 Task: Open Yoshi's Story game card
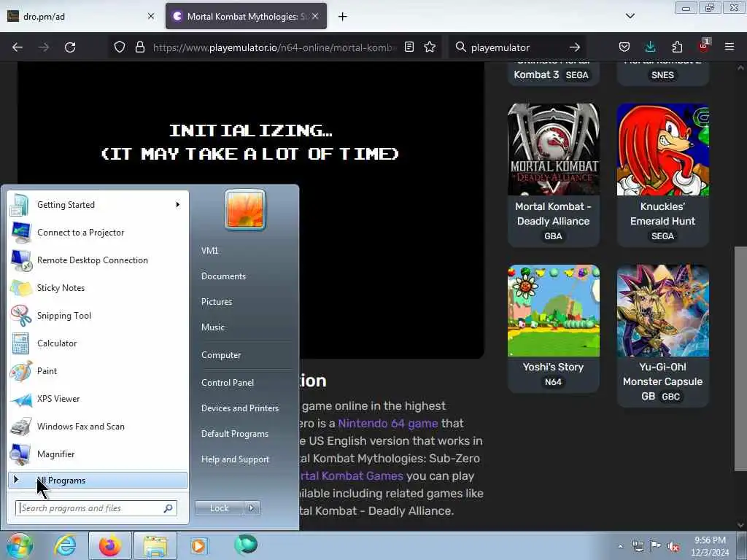[x=554, y=329]
